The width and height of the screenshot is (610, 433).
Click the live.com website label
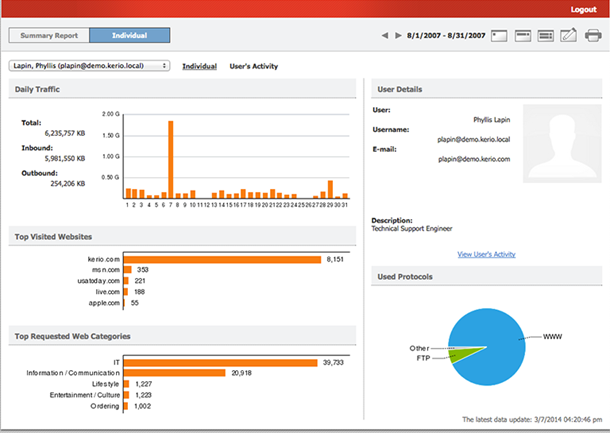(x=108, y=292)
